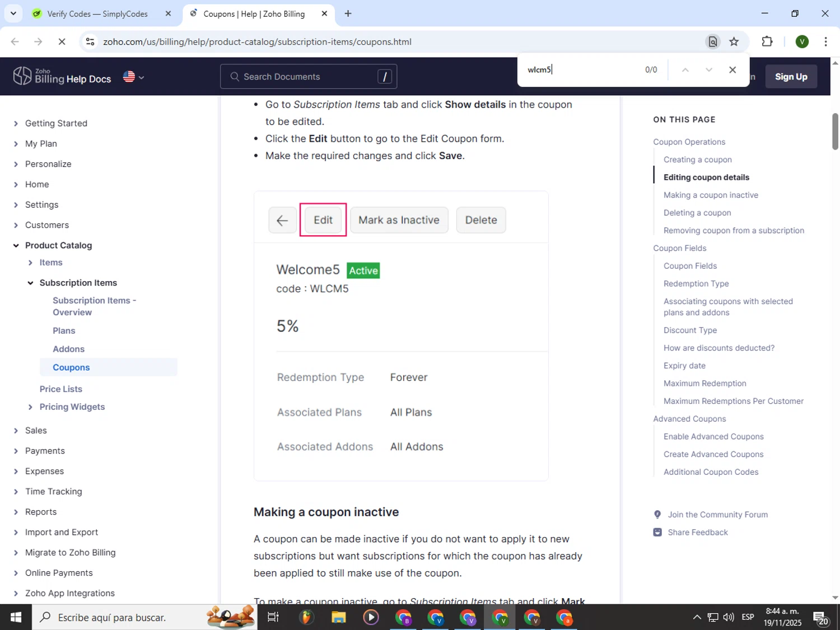This screenshot has width=840, height=630.
Task: Open the US flag region selector
Action: tap(133, 77)
